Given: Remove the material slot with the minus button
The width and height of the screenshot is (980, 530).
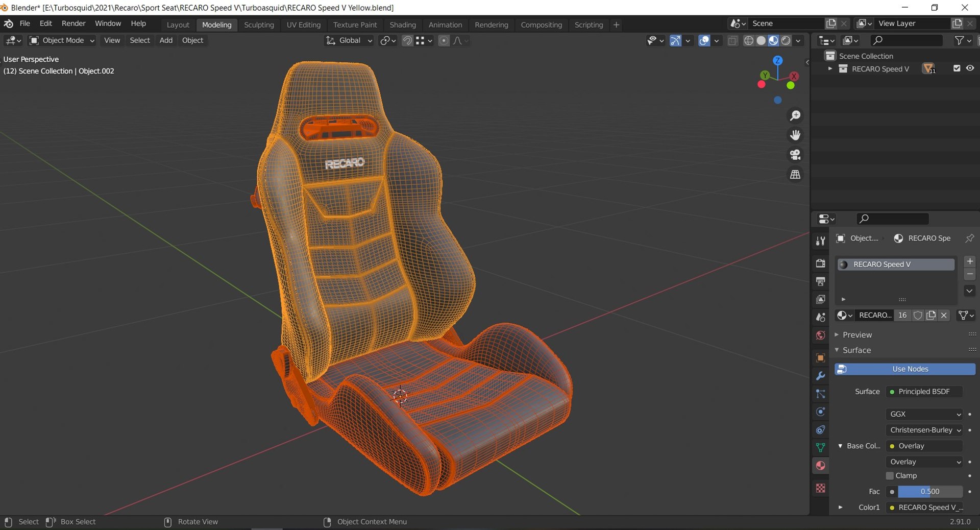Looking at the screenshot, I should pyautogui.click(x=970, y=274).
